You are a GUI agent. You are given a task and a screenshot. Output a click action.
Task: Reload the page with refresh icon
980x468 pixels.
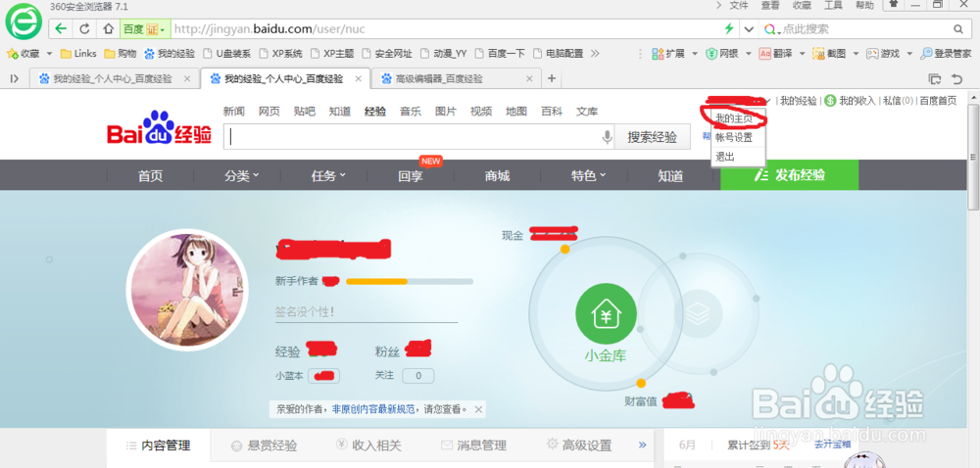point(84,28)
